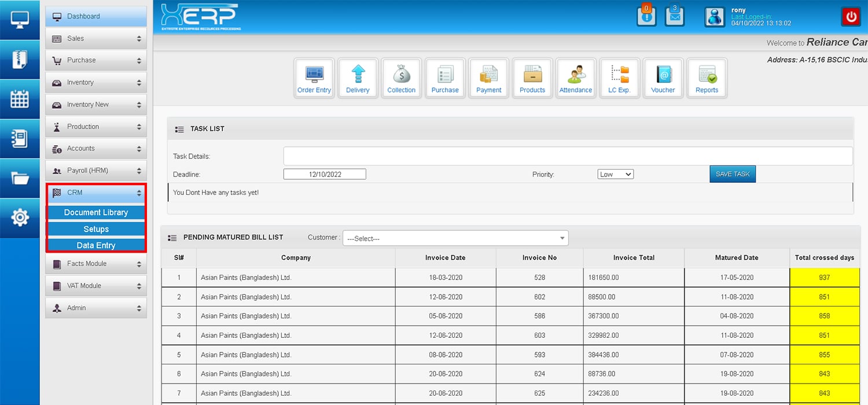Click the Voucher shortcut icon
This screenshot has width=868, height=405.
coord(663,78)
